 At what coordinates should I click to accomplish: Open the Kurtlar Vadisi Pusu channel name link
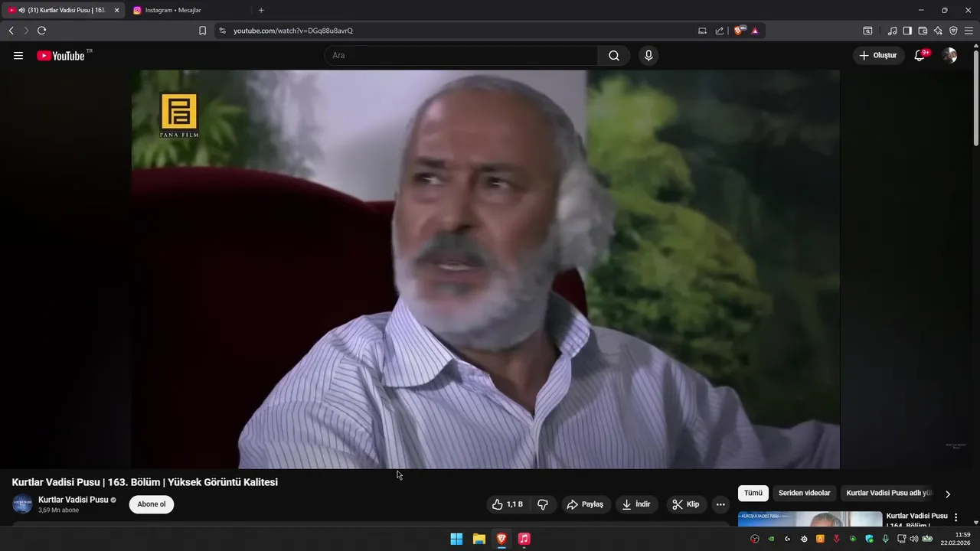click(x=73, y=500)
